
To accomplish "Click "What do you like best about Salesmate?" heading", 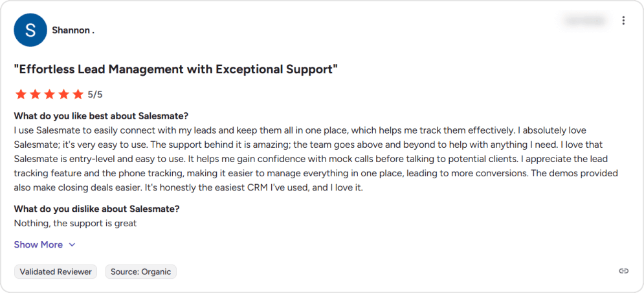I will [101, 116].
